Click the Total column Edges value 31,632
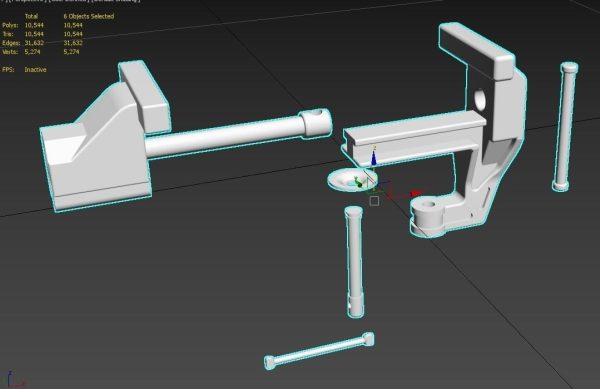 (34, 43)
